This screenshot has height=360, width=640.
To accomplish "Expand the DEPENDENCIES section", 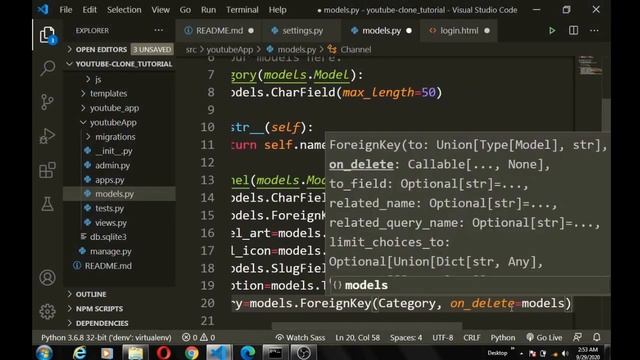I will [x=102, y=323].
